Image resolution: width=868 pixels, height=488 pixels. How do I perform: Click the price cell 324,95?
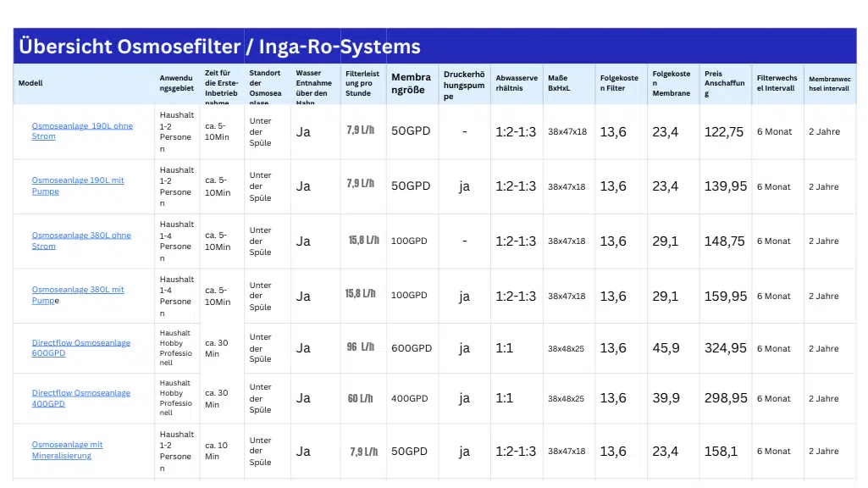point(725,348)
